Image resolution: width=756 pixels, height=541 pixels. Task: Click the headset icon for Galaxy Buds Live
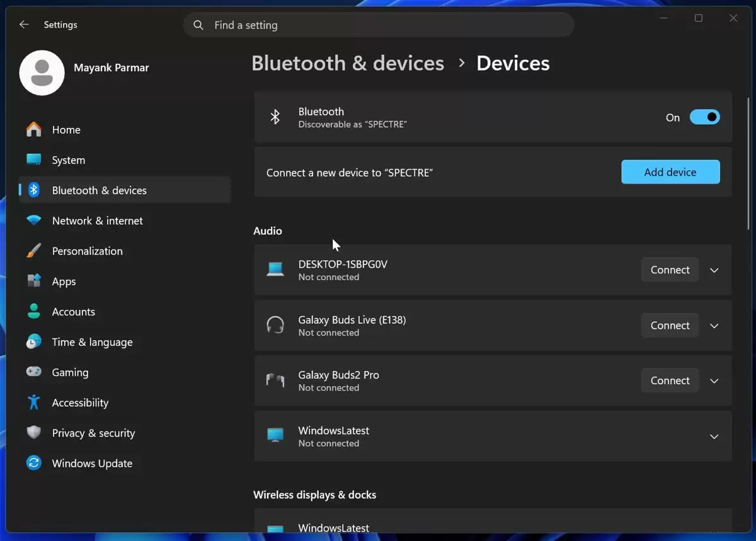(x=275, y=325)
